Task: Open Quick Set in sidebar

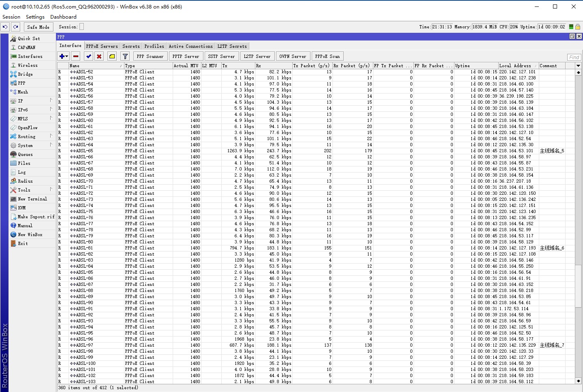Action: point(32,38)
